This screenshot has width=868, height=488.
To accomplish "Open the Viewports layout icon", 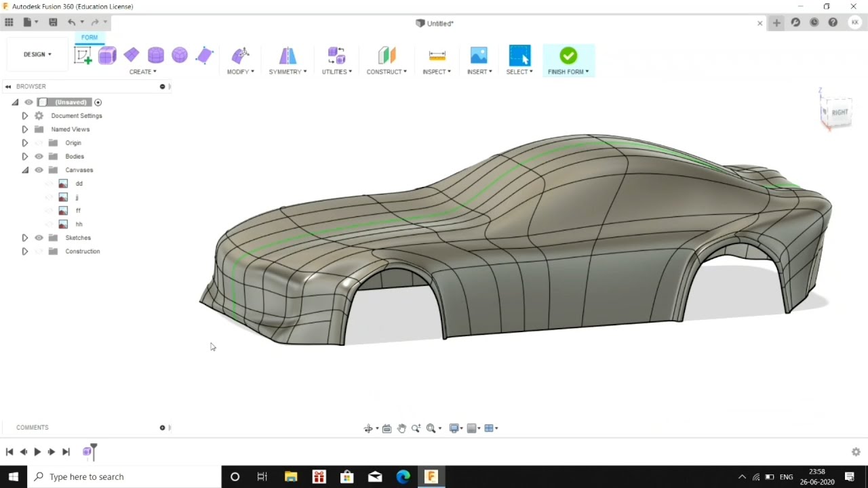I will [x=489, y=428].
